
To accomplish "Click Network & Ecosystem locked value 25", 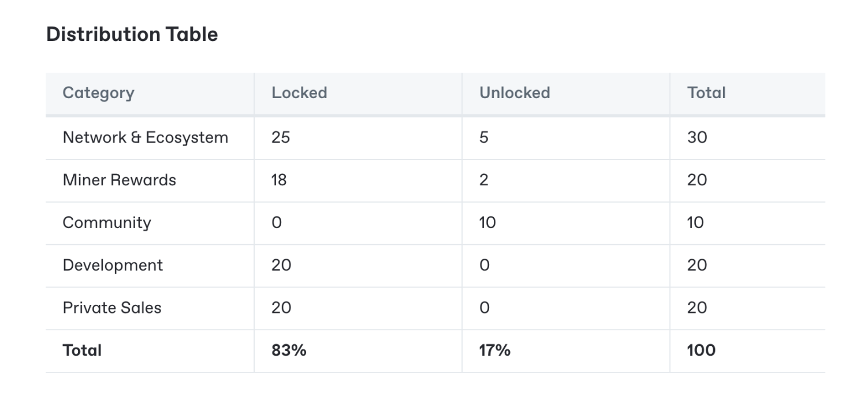I will click(281, 137).
